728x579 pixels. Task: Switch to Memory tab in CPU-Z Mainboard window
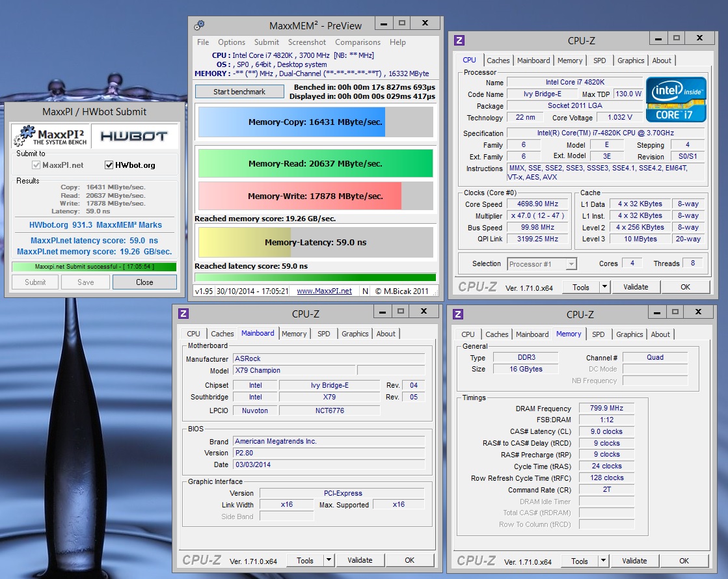click(x=294, y=334)
